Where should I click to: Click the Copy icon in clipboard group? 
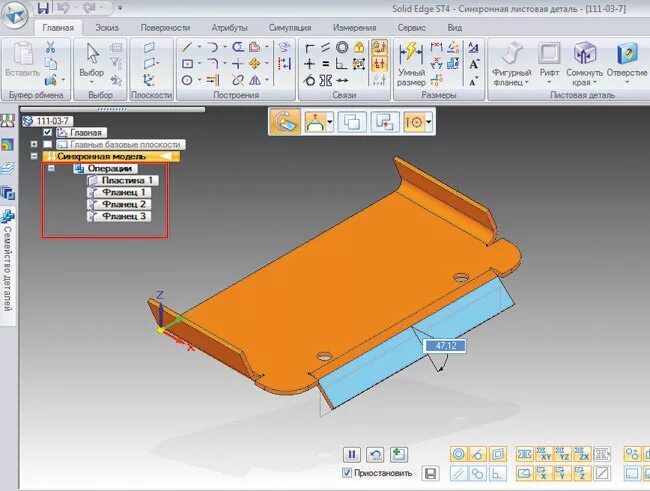[x=50, y=63]
